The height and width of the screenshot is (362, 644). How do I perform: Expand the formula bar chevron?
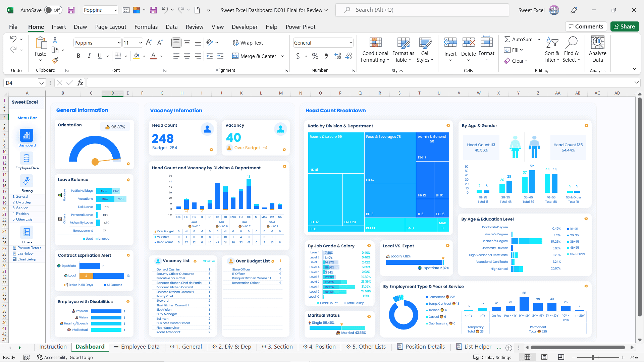click(x=637, y=82)
